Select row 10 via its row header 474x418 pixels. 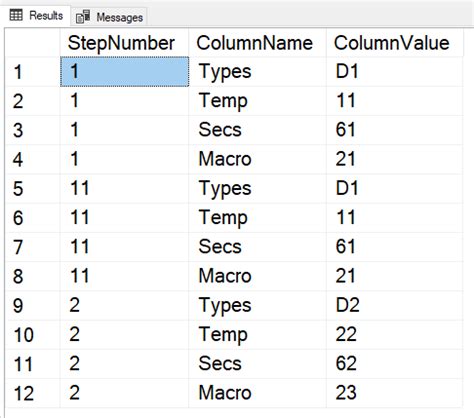(x=33, y=335)
